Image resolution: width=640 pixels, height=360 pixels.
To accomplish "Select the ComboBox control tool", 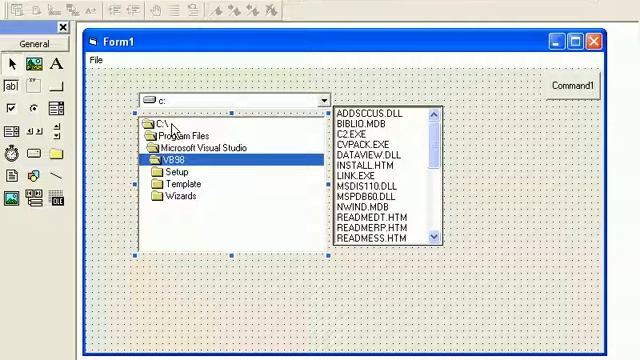I will (x=56, y=108).
